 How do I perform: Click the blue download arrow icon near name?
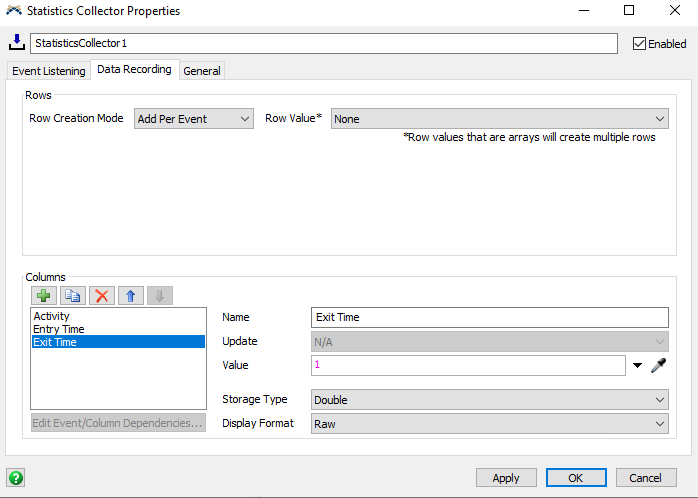tap(16, 43)
